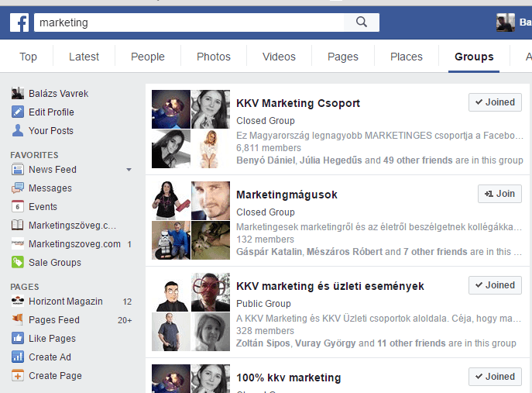The width and height of the screenshot is (532, 393).
Task: Open KKV marketing és üzleti események title
Action: 330,286
